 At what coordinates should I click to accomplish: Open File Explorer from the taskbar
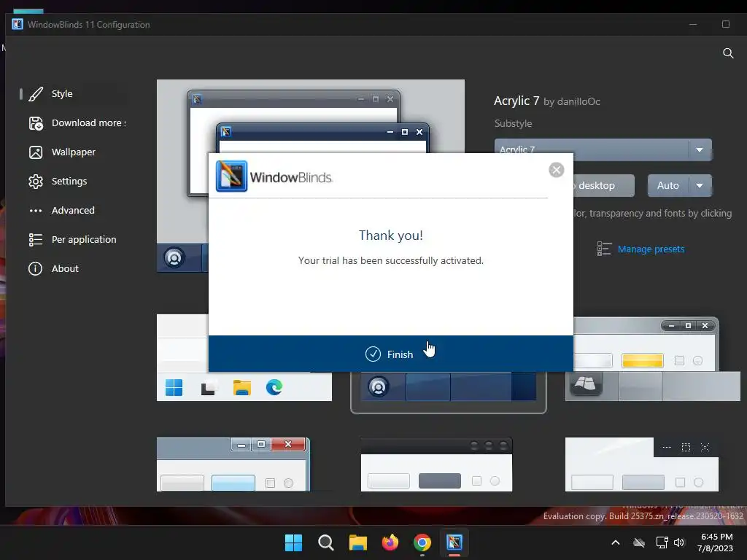pyautogui.click(x=357, y=542)
